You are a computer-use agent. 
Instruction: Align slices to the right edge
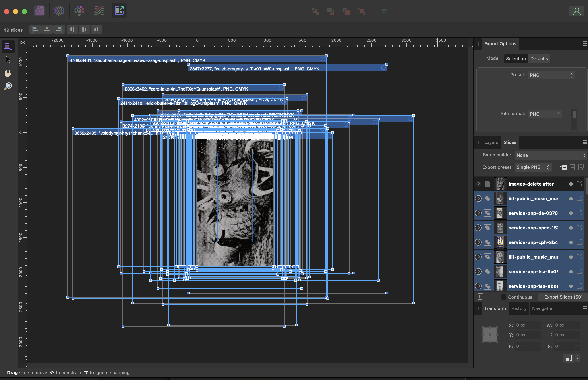[59, 30]
